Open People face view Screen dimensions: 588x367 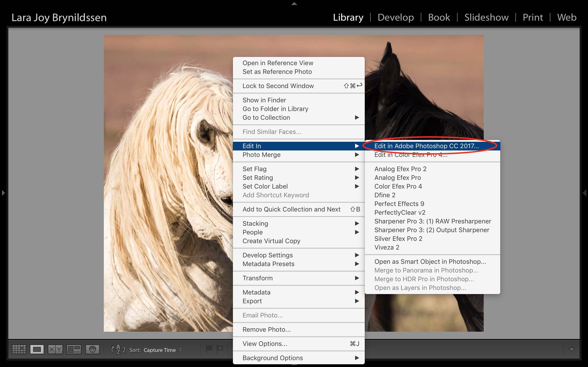[x=92, y=350]
